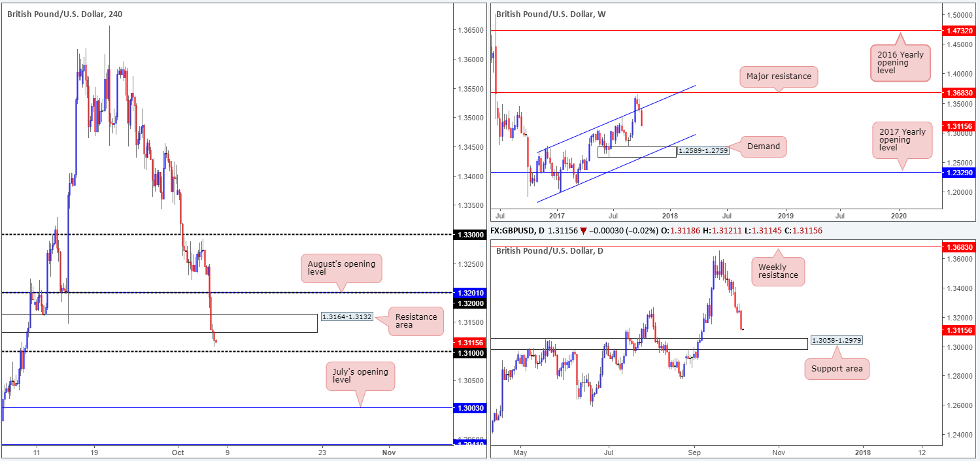This screenshot has width=980, height=461.
Task: Click the '2019' date label on weekly chart
Action: pos(786,214)
